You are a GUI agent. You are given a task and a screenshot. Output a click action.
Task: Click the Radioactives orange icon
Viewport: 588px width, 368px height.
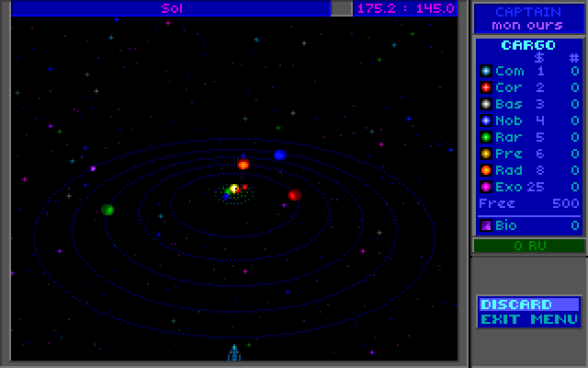(486, 170)
